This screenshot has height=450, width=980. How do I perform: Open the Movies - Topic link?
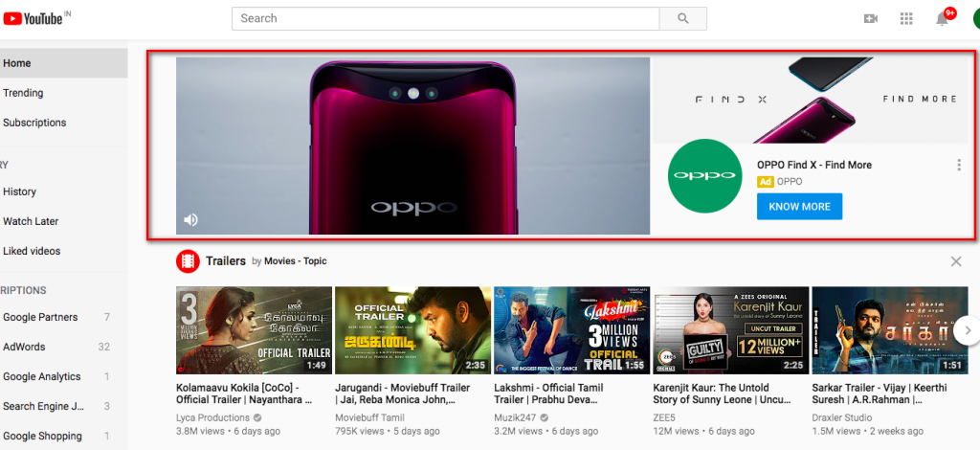(295, 261)
